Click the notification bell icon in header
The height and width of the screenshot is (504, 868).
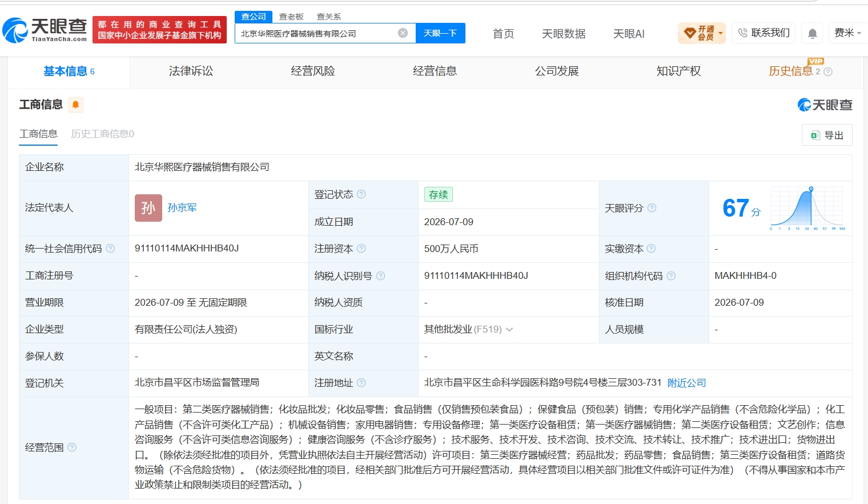pos(812,33)
